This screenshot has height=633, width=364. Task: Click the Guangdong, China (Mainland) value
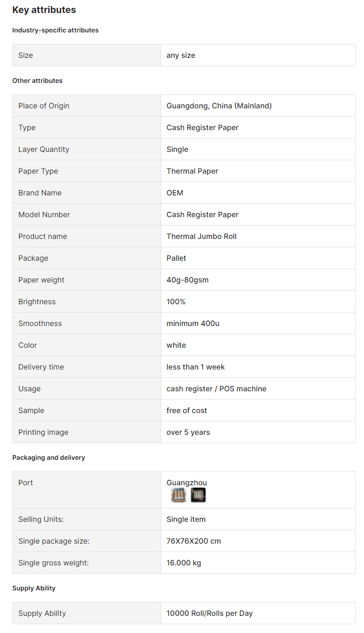pos(219,106)
